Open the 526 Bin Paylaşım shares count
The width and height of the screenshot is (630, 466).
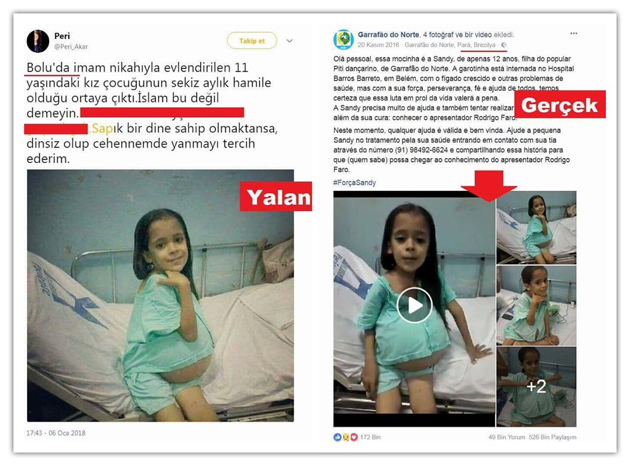pyautogui.click(x=552, y=437)
